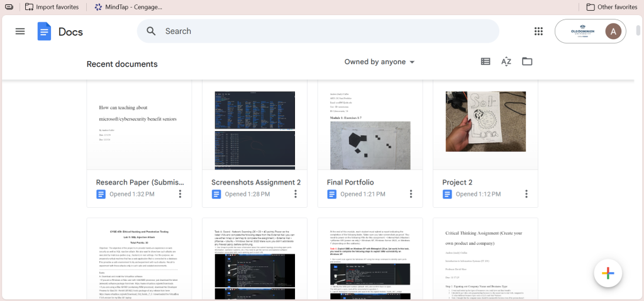Type in the Search documents field
Screen dimensions: 644x301
tap(327, 31)
